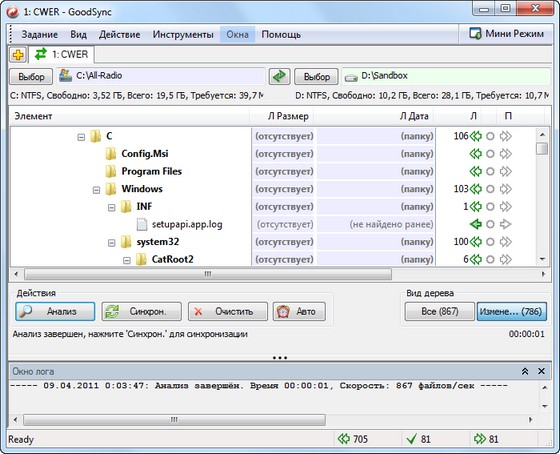Collapse the CatRoot2 folder node
The height and width of the screenshot is (454, 560).
click(127, 260)
